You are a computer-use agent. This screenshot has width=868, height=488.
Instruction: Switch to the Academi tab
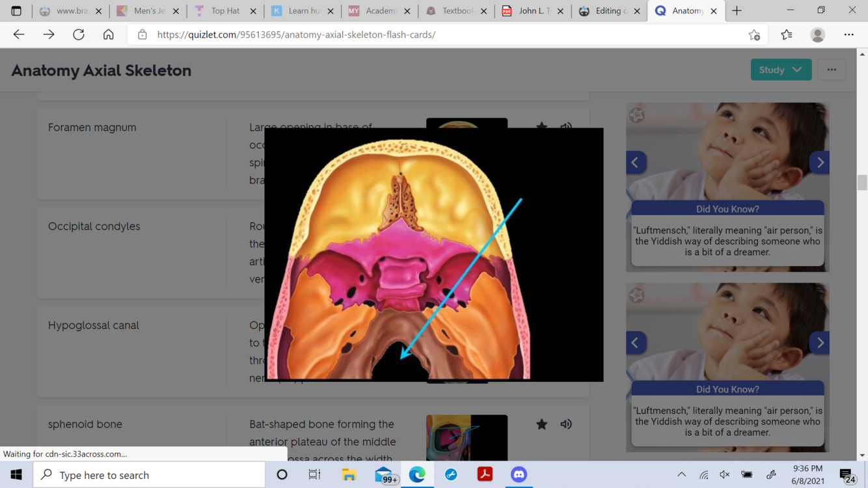coord(380,10)
